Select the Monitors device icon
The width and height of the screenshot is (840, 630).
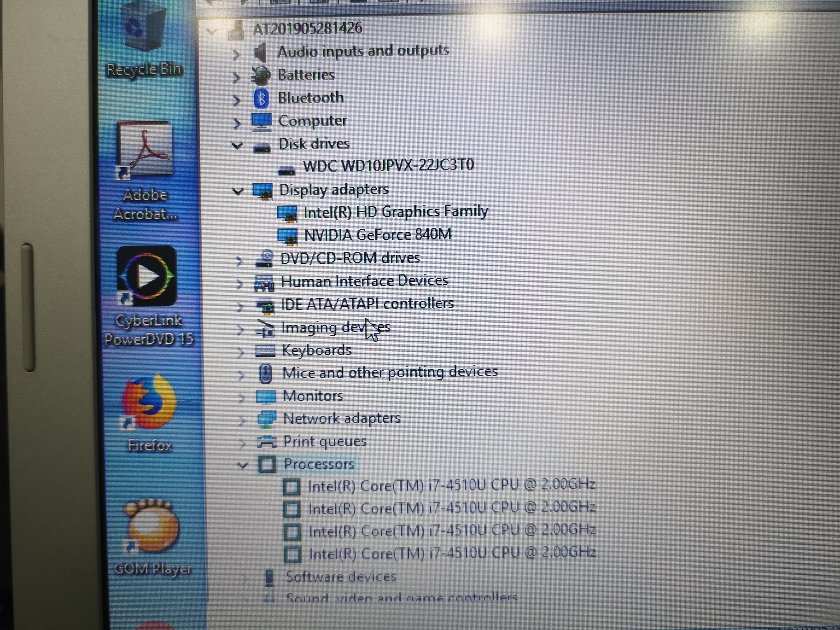(x=266, y=397)
